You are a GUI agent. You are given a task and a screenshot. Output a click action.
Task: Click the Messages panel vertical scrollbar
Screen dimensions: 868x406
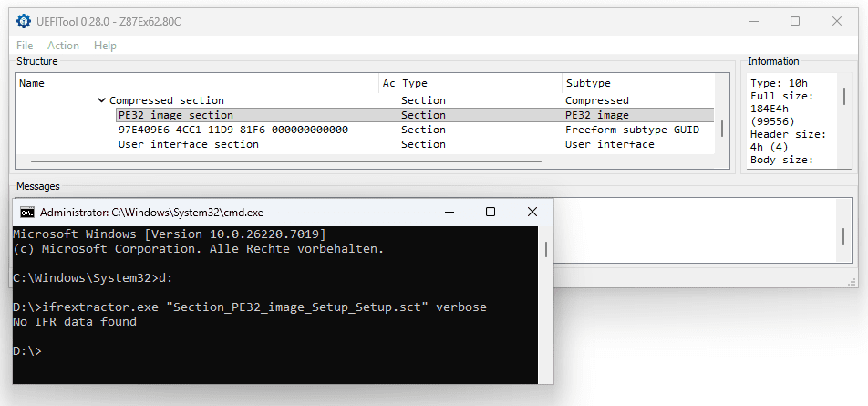point(843,235)
